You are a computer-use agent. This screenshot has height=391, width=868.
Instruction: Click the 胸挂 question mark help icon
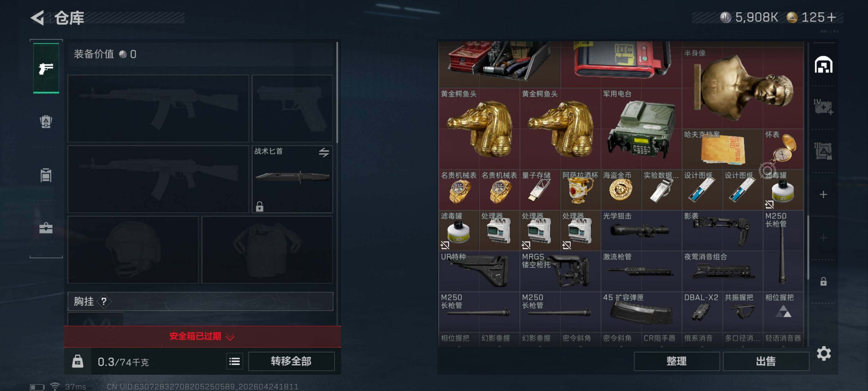pos(104,301)
